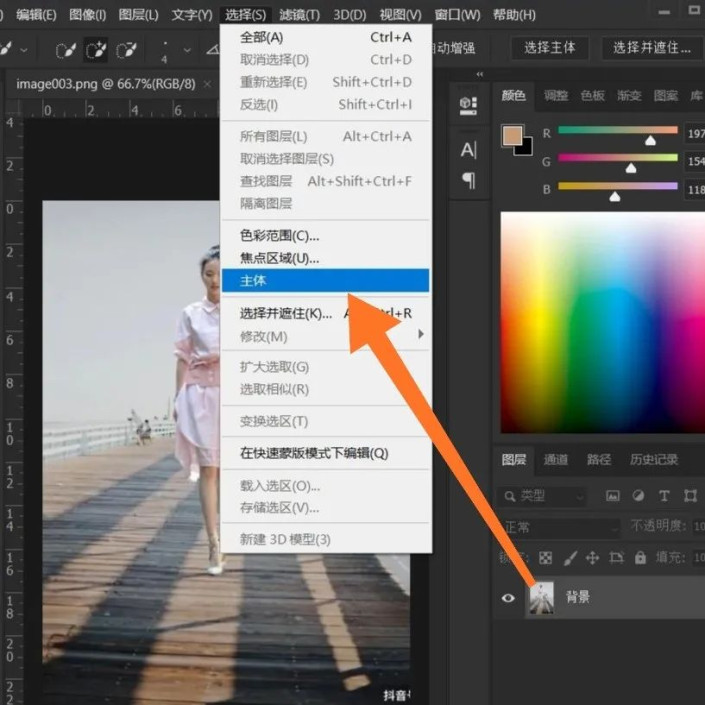
Task: Expand the 修改(M) submenu arrow
Action: 421,334
